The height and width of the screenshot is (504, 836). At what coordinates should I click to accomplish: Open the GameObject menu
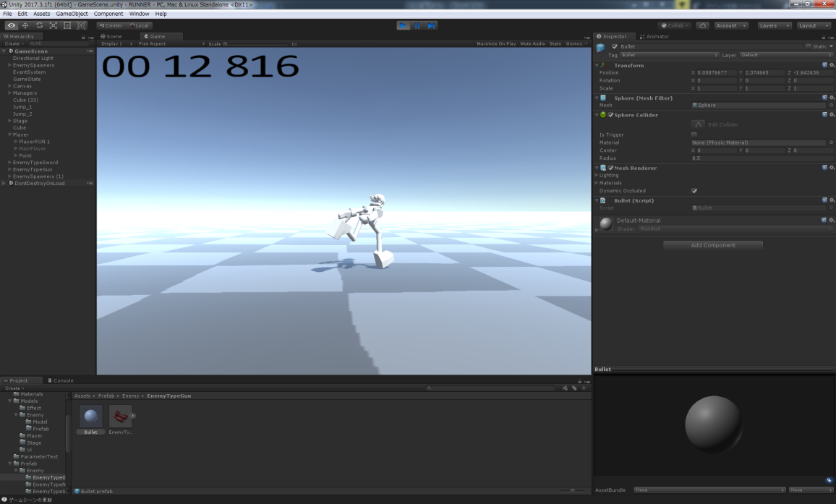click(72, 14)
